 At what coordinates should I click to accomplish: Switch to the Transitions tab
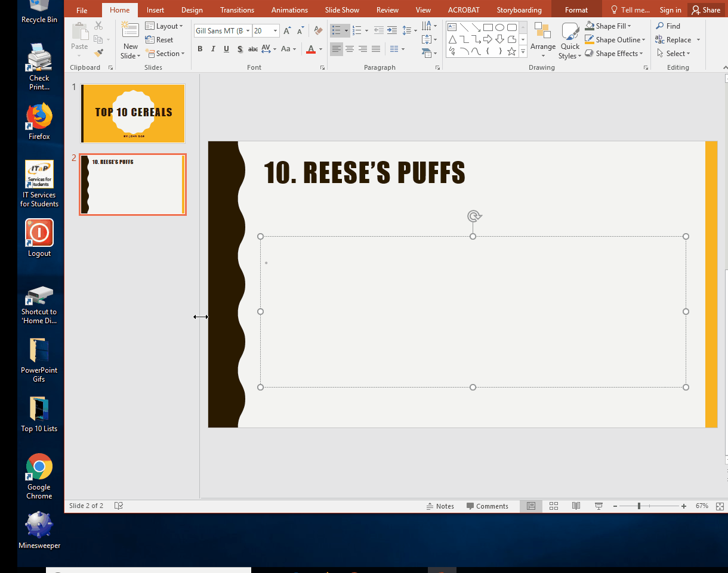pyautogui.click(x=237, y=10)
